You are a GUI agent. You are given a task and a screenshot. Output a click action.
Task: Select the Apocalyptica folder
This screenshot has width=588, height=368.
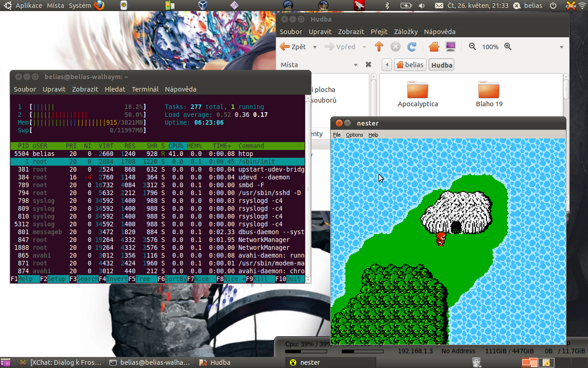[418, 94]
